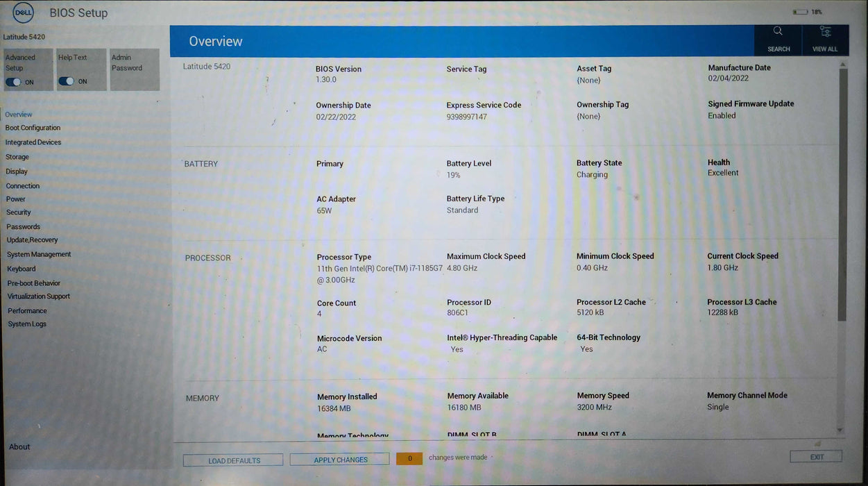Click Minimum Clock Speed 0.40 GHz

(592, 268)
